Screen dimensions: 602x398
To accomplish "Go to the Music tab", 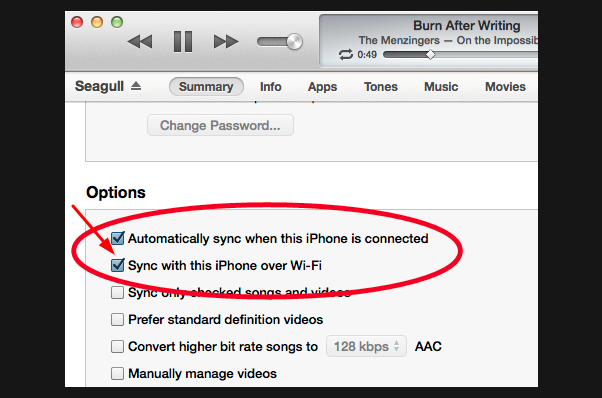I will tap(441, 87).
